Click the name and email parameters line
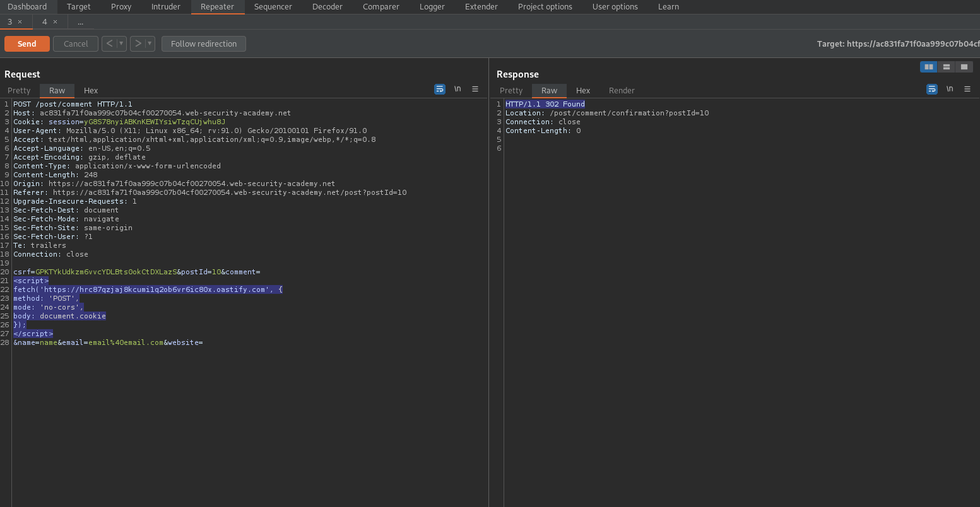 pos(108,342)
